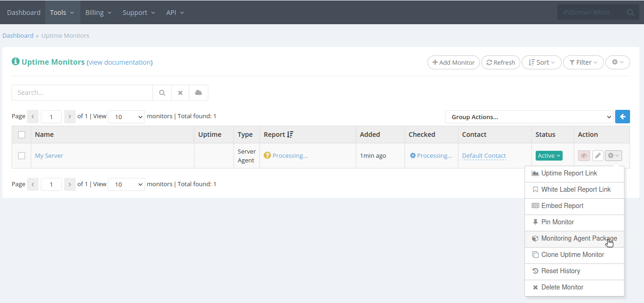Check the My Server row checkbox
This screenshot has height=303, width=644.
coord(21,155)
